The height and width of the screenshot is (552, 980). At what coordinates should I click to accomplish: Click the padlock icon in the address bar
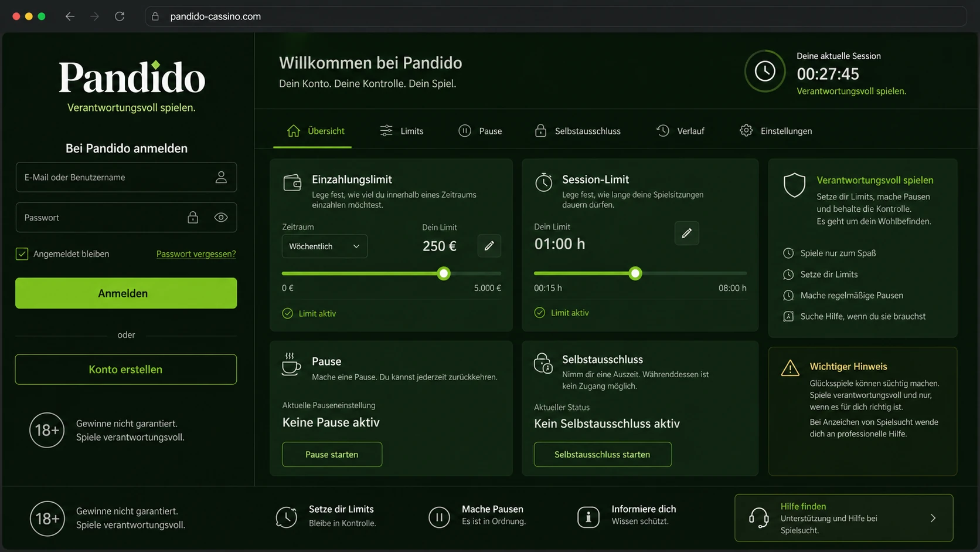155,16
